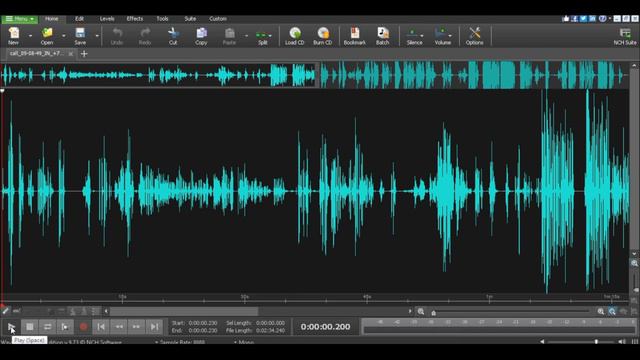Expand the Open button dropdown arrow
The height and width of the screenshot is (360, 640).
[64, 36]
